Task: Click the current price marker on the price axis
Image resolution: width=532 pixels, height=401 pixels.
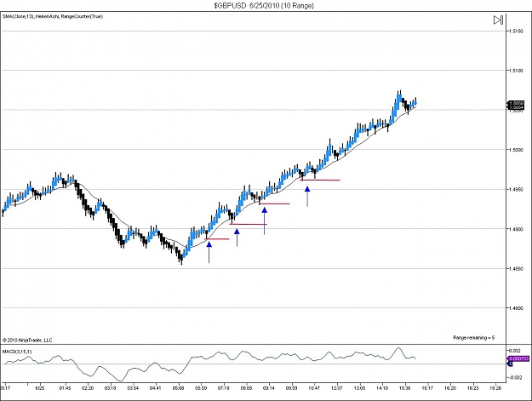Action: coord(516,106)
